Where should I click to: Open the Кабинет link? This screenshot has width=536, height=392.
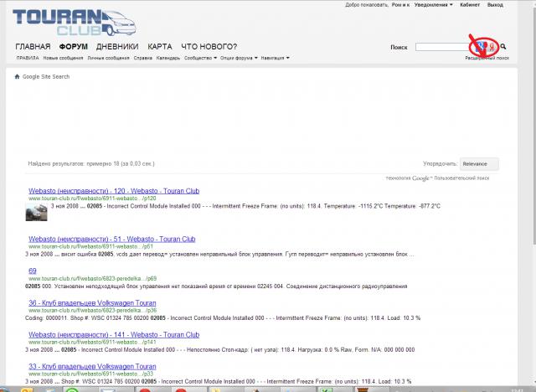470,5
